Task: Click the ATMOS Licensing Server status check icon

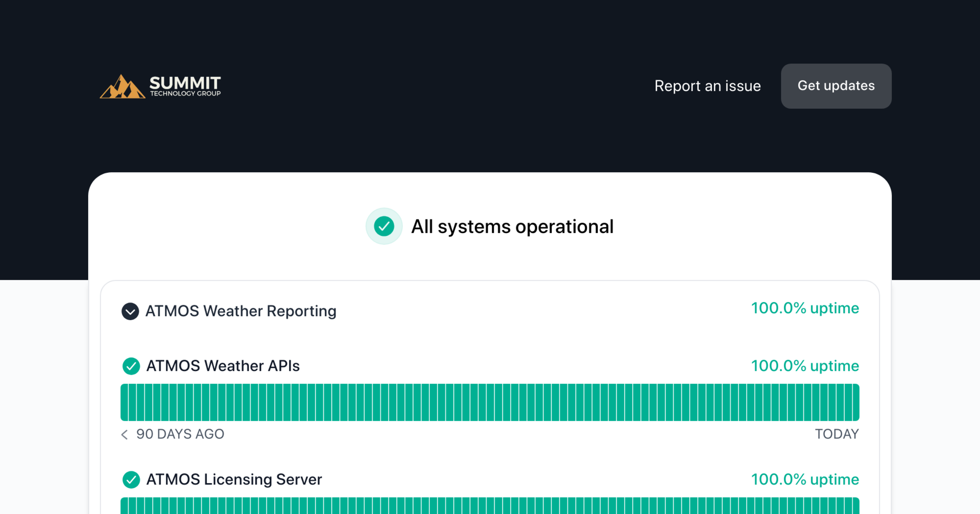Action: [131, 480]
